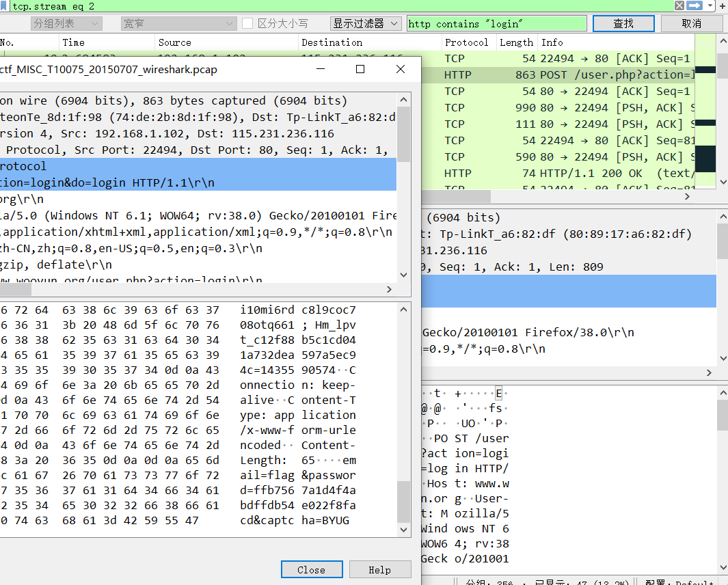Sort packets by the Protocol column header
This screenshot has height=585, width=728.
coord(469,42)
